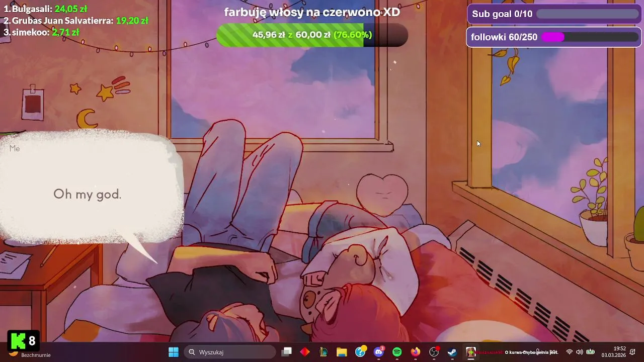The image size is (644, 362).
Task: Open Discord from the taskbar
Action: pyautogui.click(x=379, y=352)
